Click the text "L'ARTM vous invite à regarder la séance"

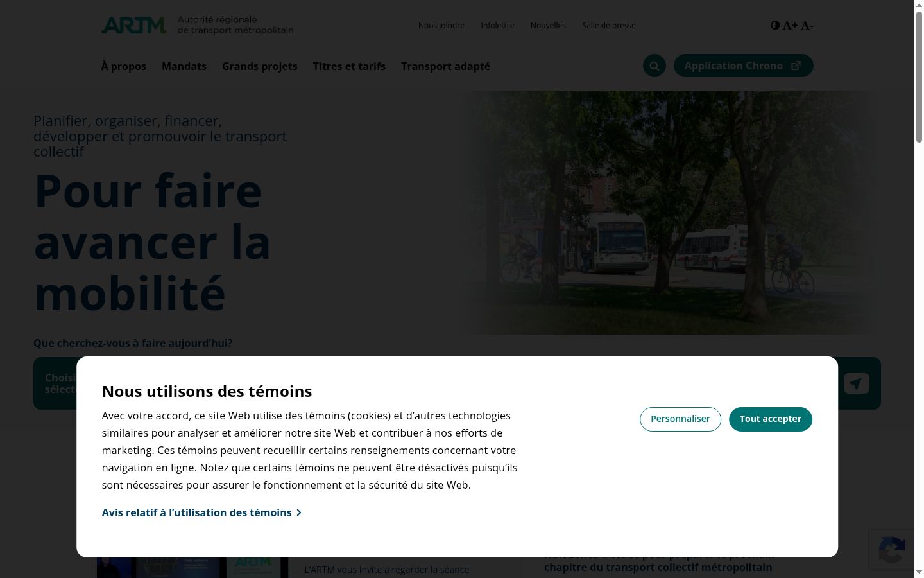click(x=387, y=570)
